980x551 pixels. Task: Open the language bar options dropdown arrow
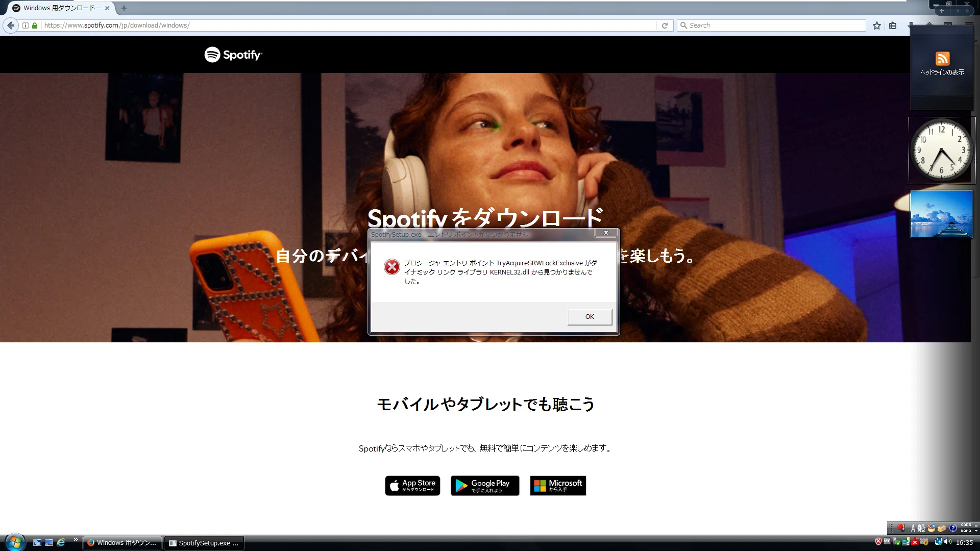tap(976, 531)
